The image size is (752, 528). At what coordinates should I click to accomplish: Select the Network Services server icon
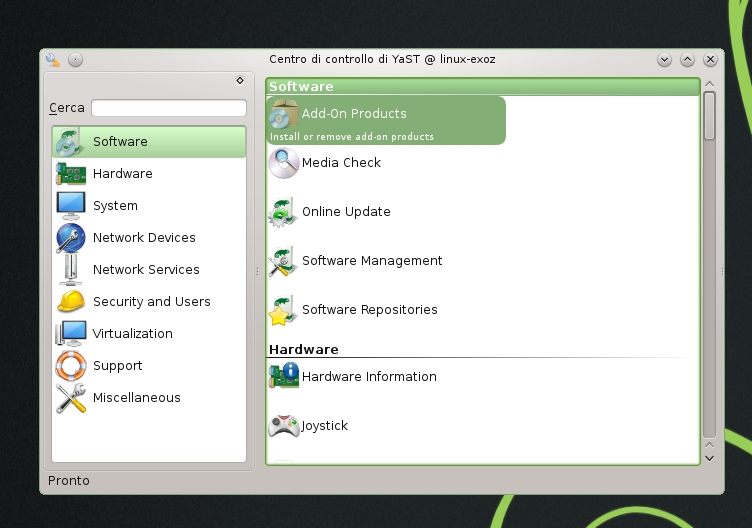tap(70, 270)
